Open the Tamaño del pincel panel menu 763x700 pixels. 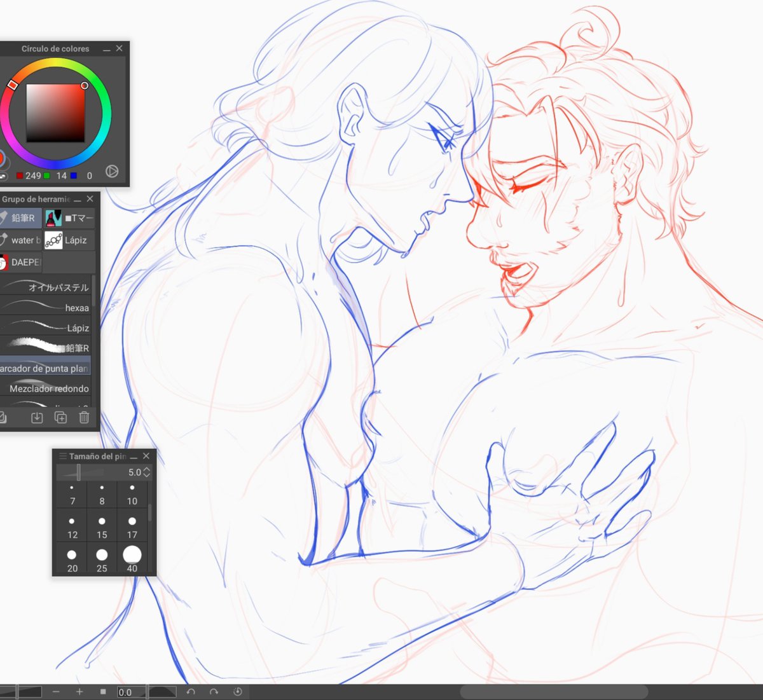[63, 456]
